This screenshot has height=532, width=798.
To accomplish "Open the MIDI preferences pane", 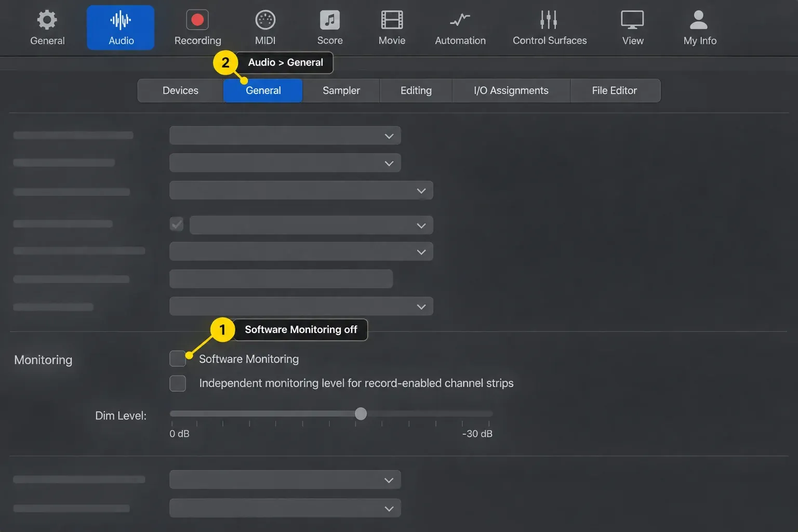I will click(265, 28).
